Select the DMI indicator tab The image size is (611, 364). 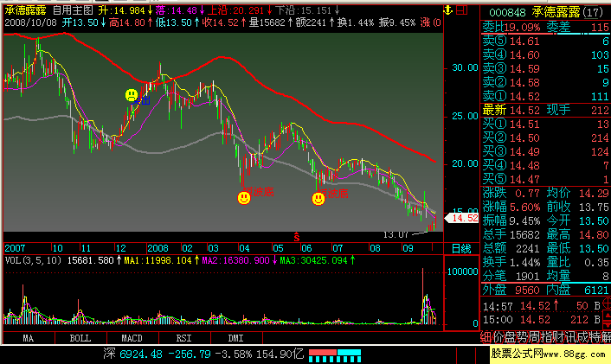point(235,338)
